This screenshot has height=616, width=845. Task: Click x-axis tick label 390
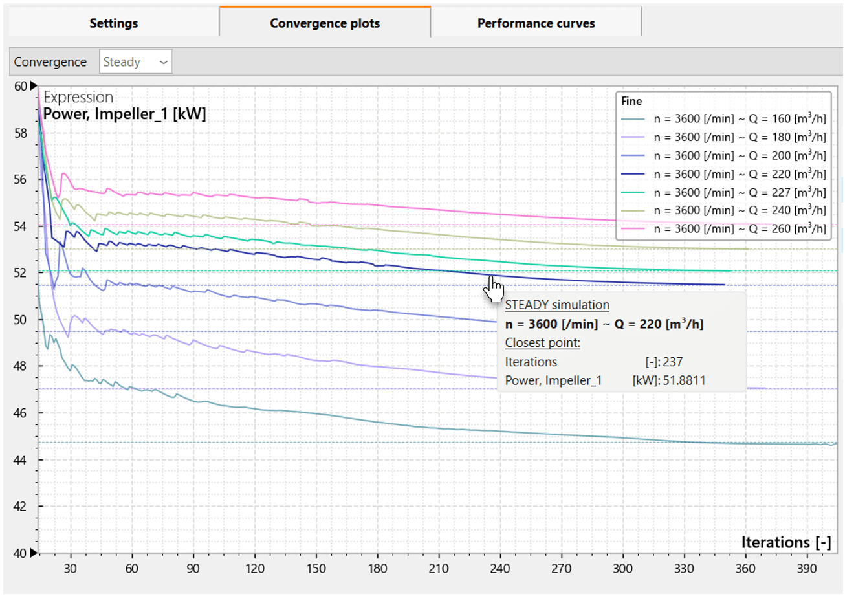pos(807,569)
